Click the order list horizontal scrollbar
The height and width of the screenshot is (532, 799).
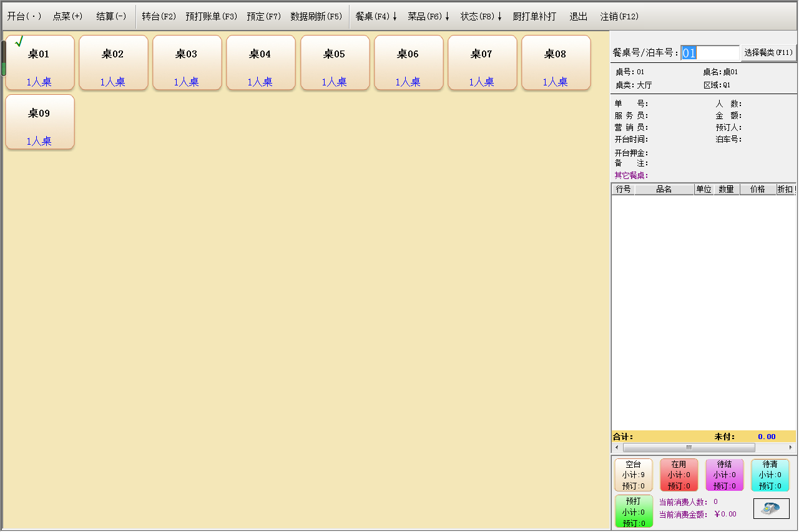pyautogui.click(x=689, y=447)
